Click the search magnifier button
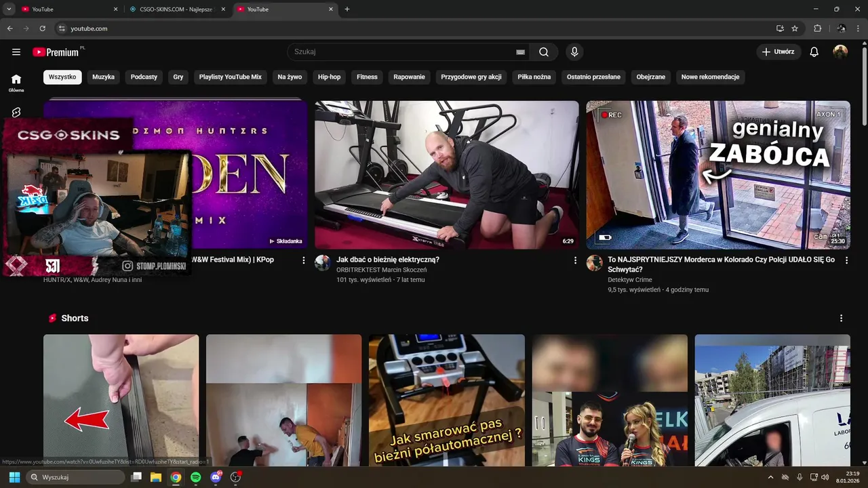Image resolution: width=868 pixels, height=488 pixels. coord(544,52)
